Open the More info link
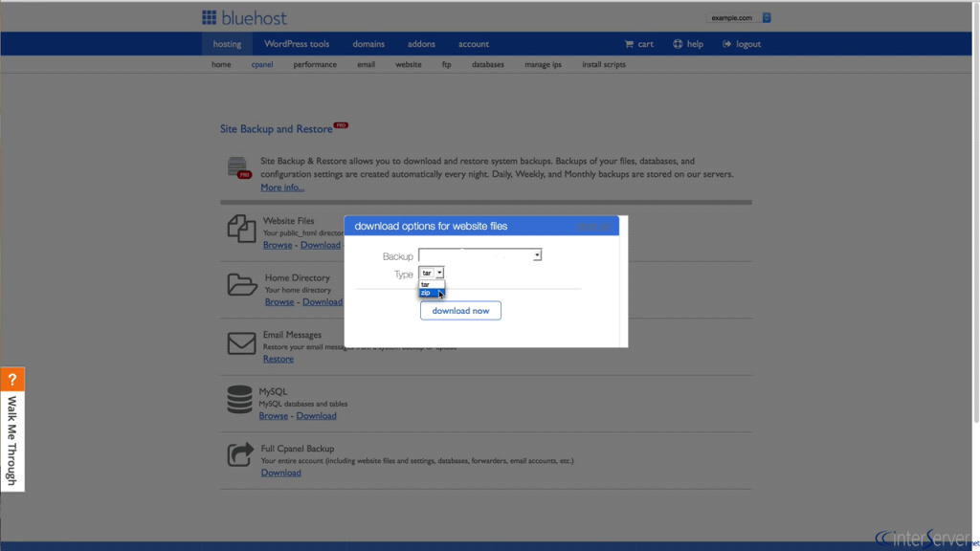The width and height of the screenshot is (980, 551). pyautogui.click(x=282, y=187)
